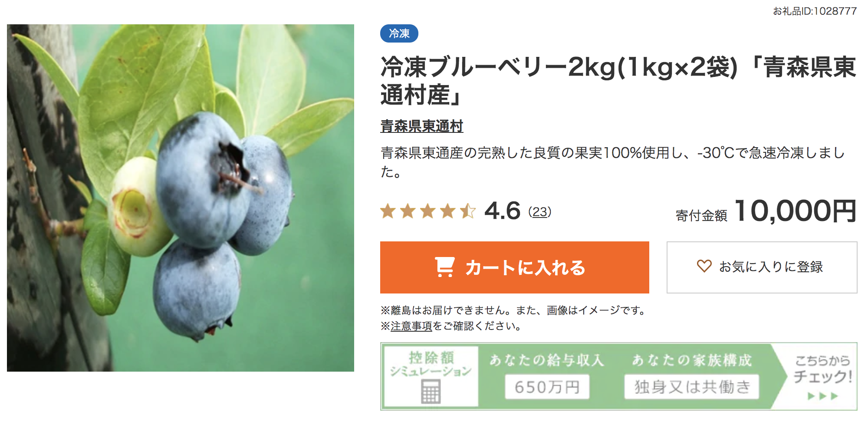Open 青森県東通村 municipality link
The height and width of the screenshot is (422, 868).
(x=421, y=126)
